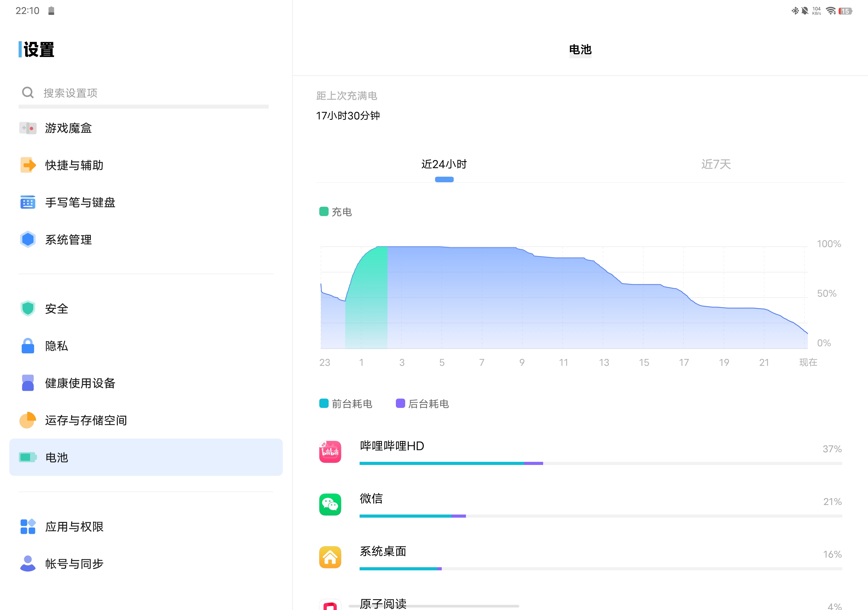
Task: Click the 104 KB/s network speed indicator
Action: tap(817, 11)
